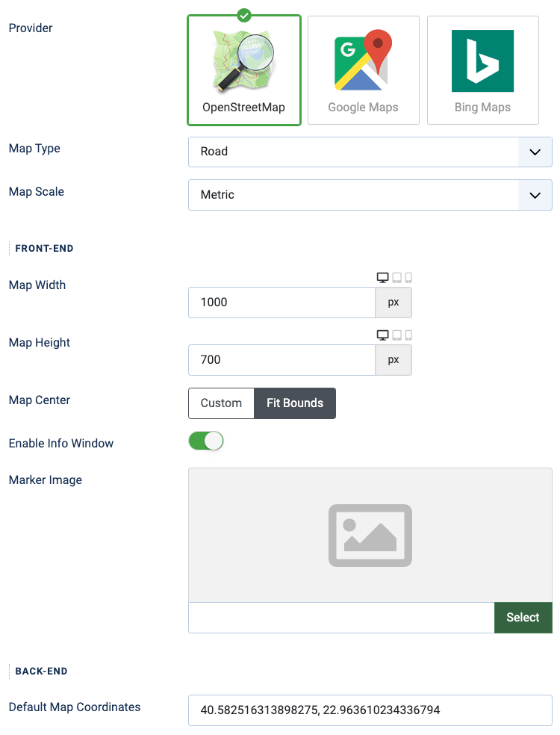Click the px unit next to Map Height
The image size is (560, 735).
tap(393, 360)
